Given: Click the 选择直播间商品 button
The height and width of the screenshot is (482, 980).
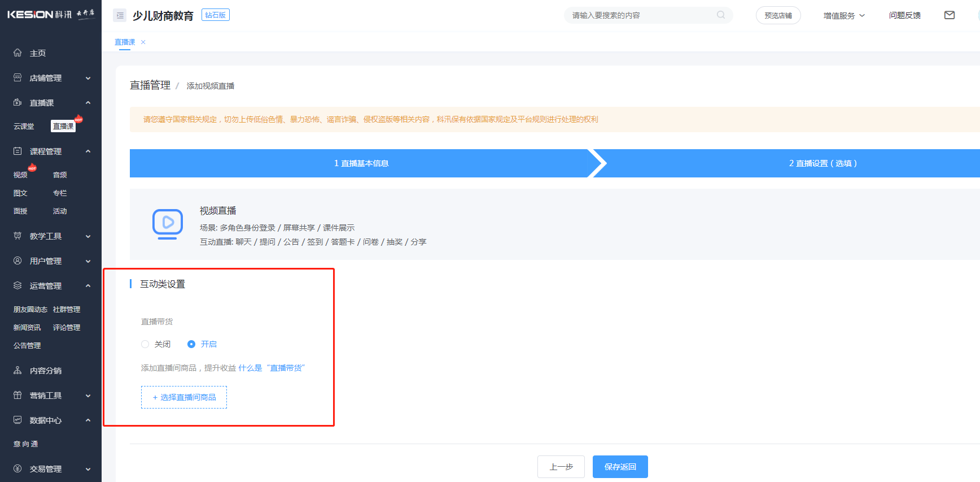Looking at the screenshot, I should pyautogui.click(x=184, y=397).
